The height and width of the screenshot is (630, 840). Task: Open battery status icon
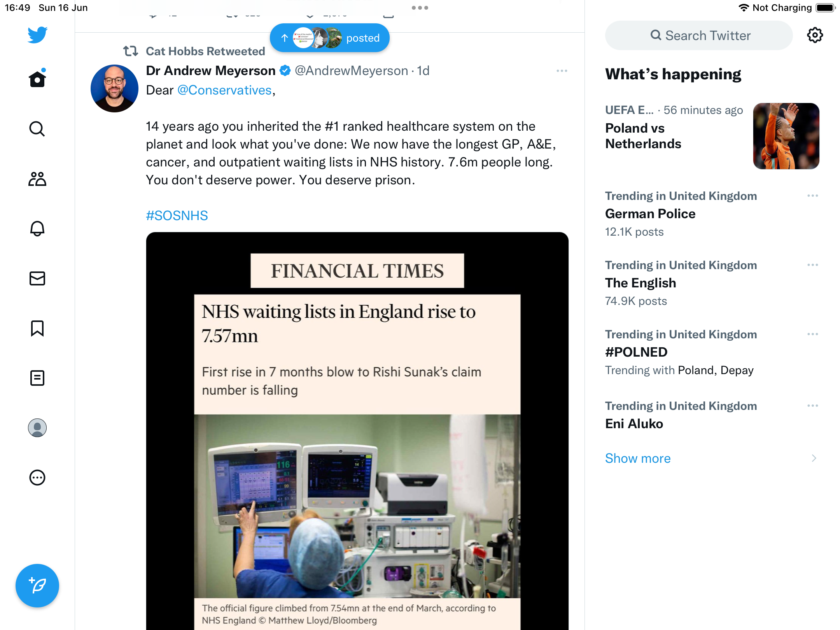pos(826,8)
